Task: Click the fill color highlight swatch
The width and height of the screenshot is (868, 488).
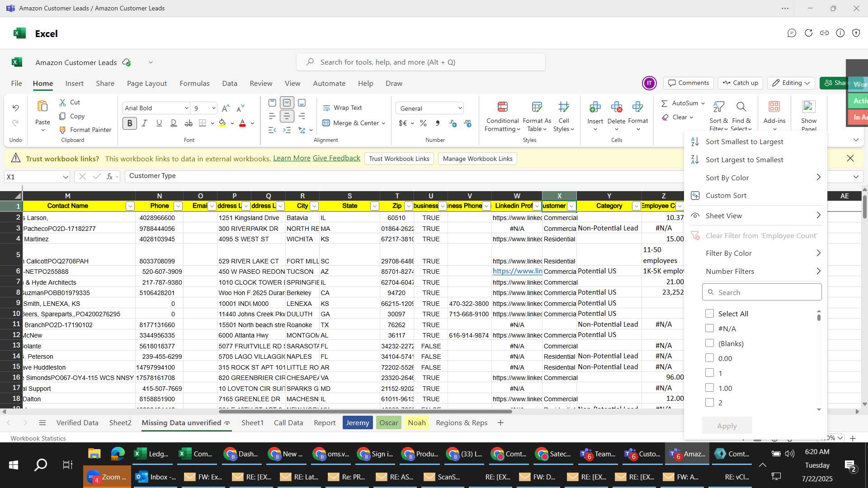Action: coord(222,123)
